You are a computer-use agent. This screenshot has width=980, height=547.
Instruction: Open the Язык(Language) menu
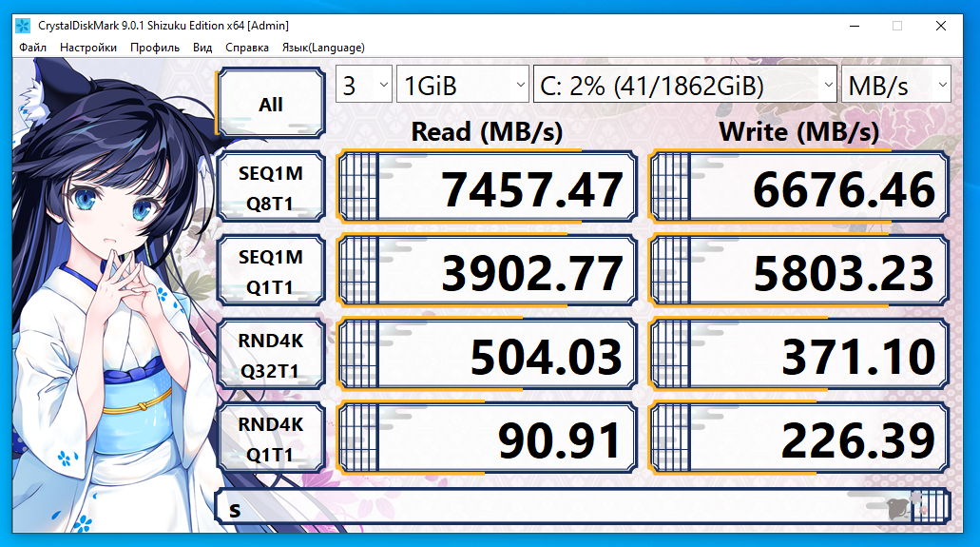click(x=323, y=48)
